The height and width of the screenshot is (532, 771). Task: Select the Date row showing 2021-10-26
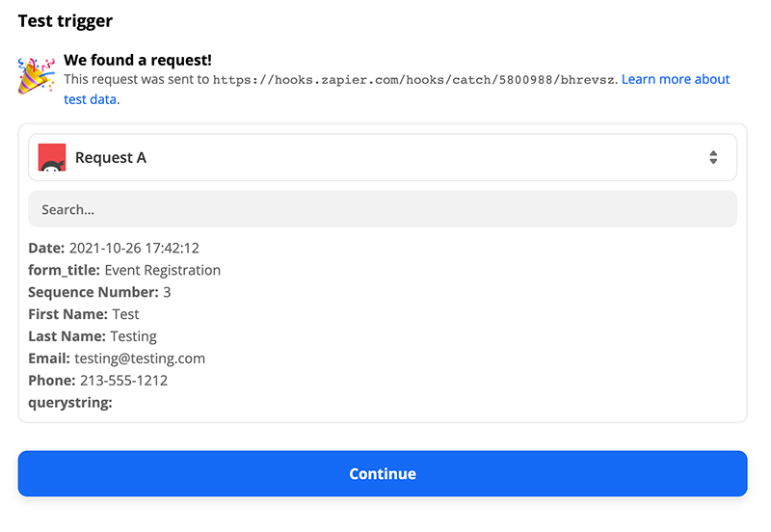point(114,248)
